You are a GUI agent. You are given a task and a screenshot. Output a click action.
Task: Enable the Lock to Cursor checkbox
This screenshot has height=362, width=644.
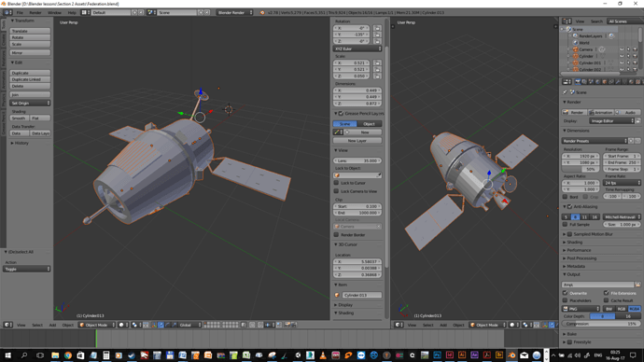point(336,183)
